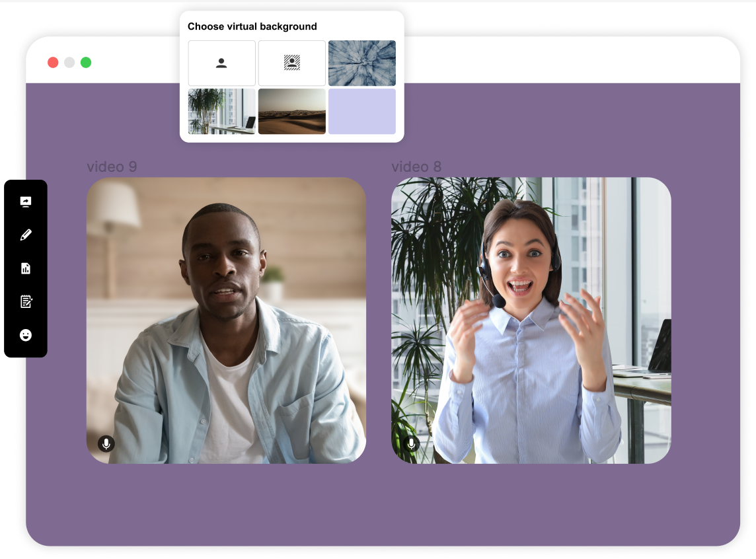Open the pencil annotation tool
The width and height of the screenshot is (756, 559).
coord(25,235)
